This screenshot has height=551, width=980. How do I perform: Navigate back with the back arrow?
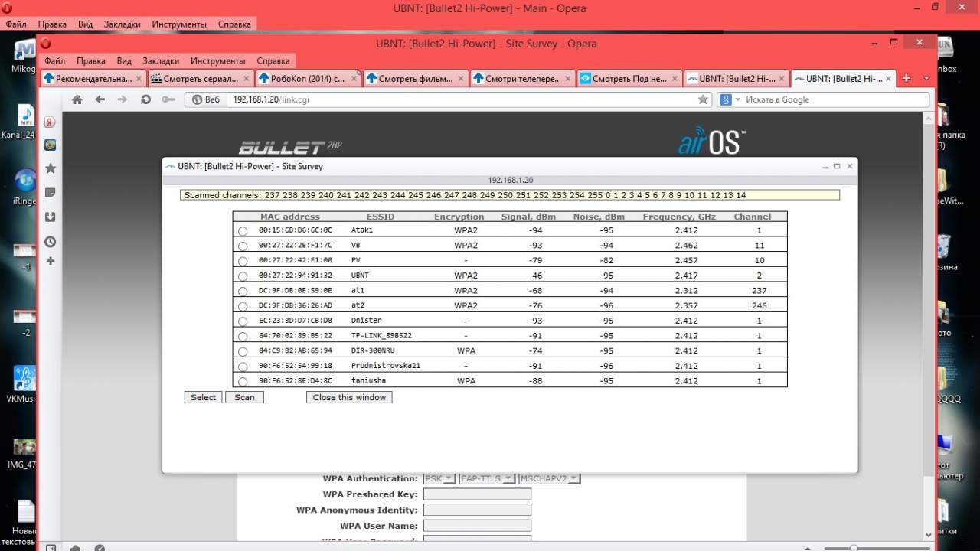pyautogui.click(x=100, y=99)
